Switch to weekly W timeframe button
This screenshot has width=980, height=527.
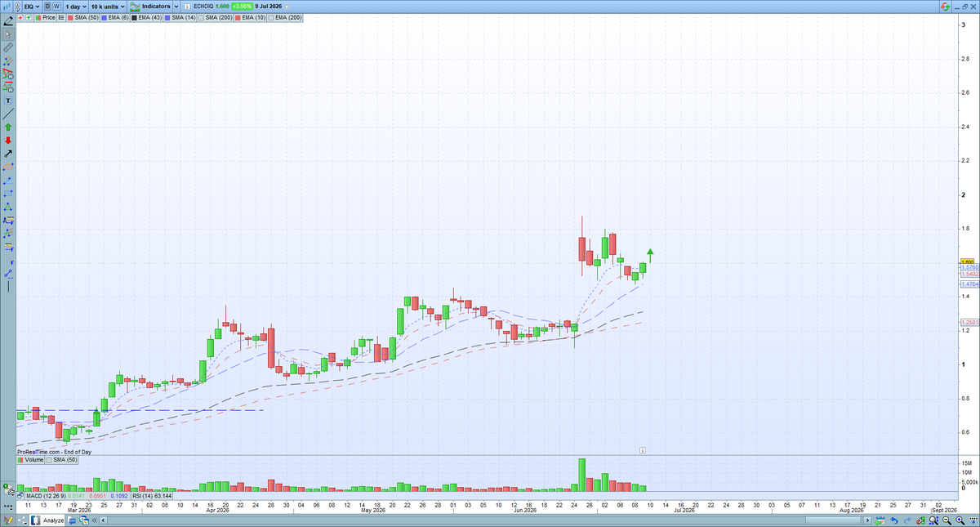pos(56,7)
